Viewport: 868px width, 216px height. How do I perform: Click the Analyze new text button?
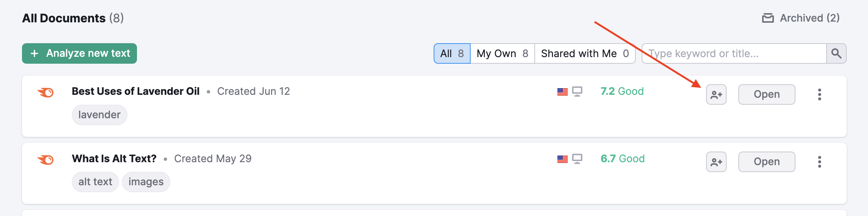tap(79, 53)
